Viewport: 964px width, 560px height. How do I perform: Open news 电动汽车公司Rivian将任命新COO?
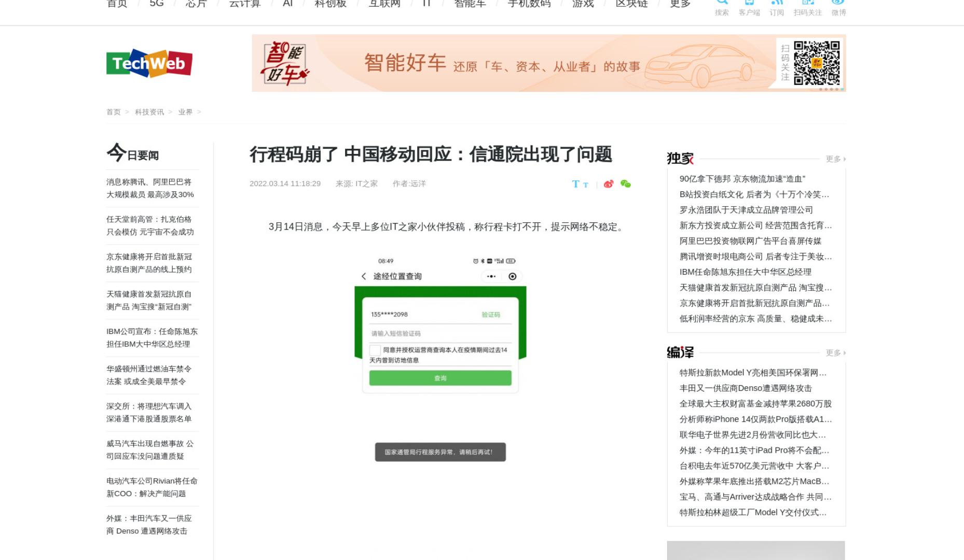pyautogui.click(x=152, y=487)
